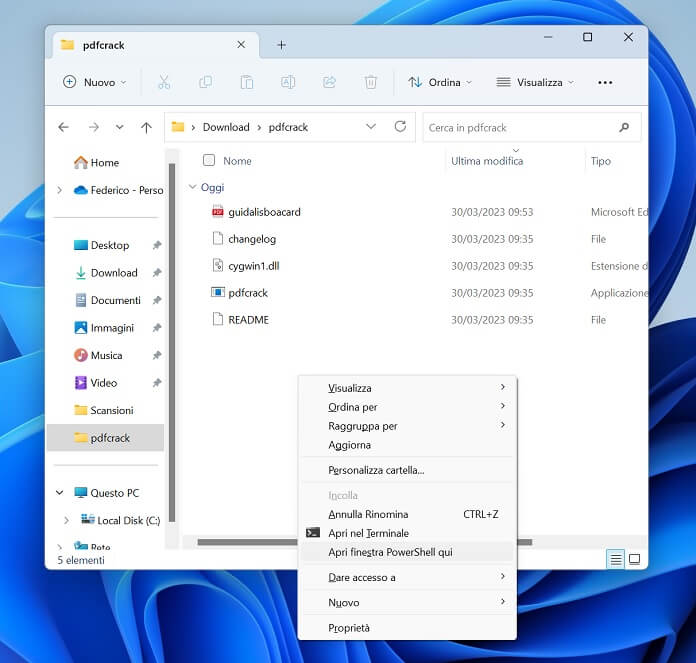Click the Paste clipboard icon in toolbar
This screenshot has width=696, height=663.
[x=247, y=83]
